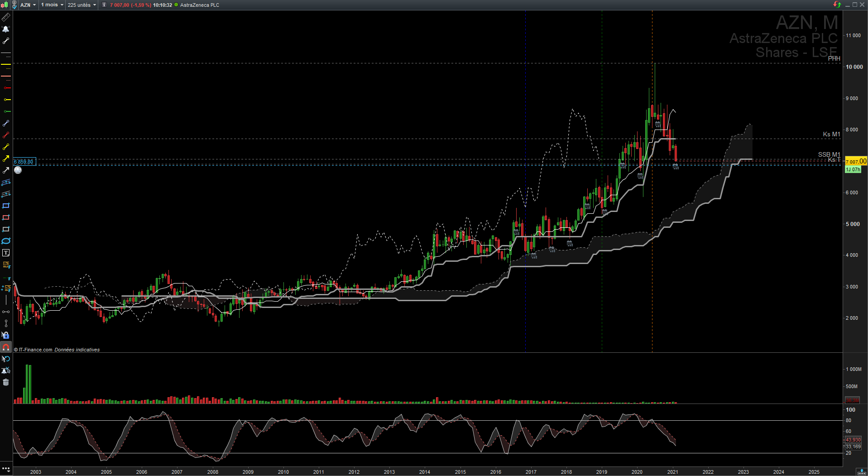Select the ruler measurement tool
This screenshot has height=476, width=868.
[6, 17]
